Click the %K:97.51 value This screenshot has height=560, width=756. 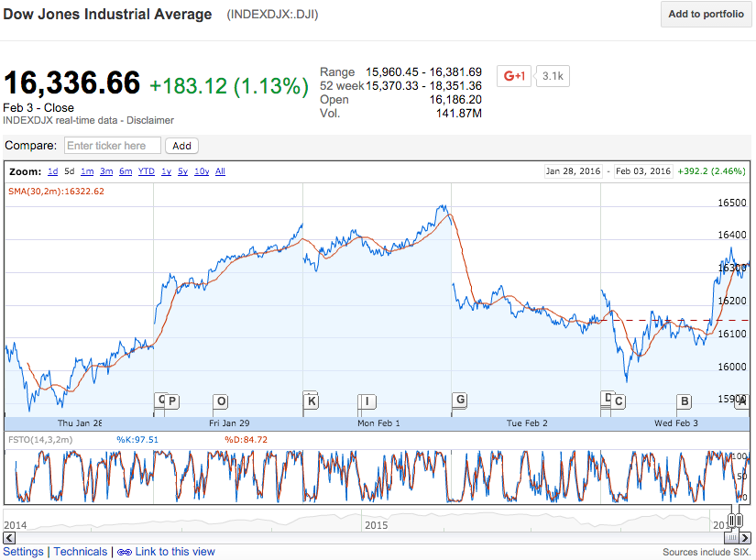(x=137, y=440)
